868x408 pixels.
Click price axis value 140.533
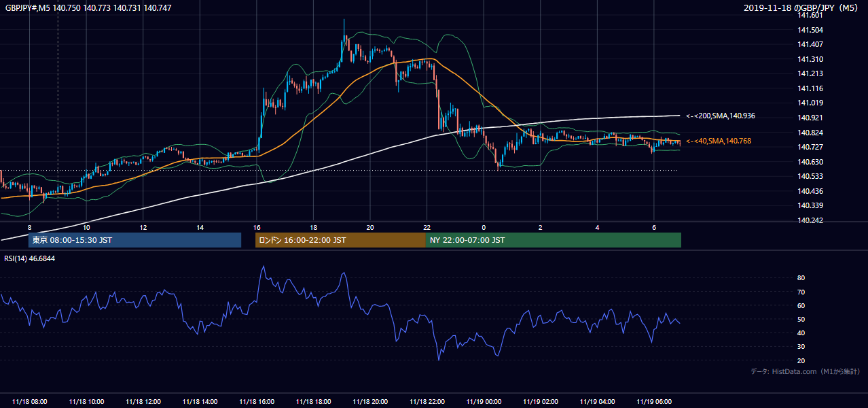pyautogui.click(x=810, y=176)
